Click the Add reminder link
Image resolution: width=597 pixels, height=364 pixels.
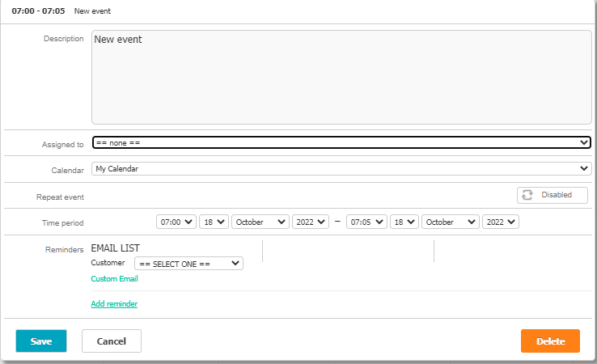tap(114, 304)
